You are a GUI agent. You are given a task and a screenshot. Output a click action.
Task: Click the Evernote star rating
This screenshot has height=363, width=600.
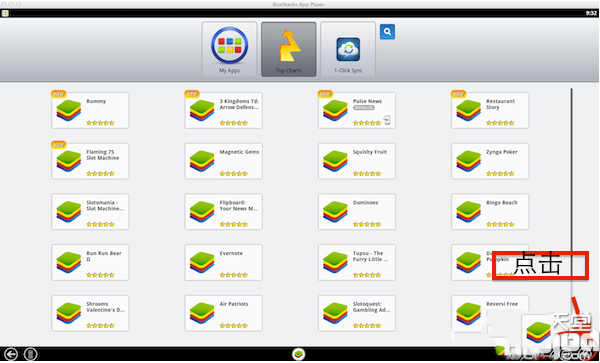point(233,275)
